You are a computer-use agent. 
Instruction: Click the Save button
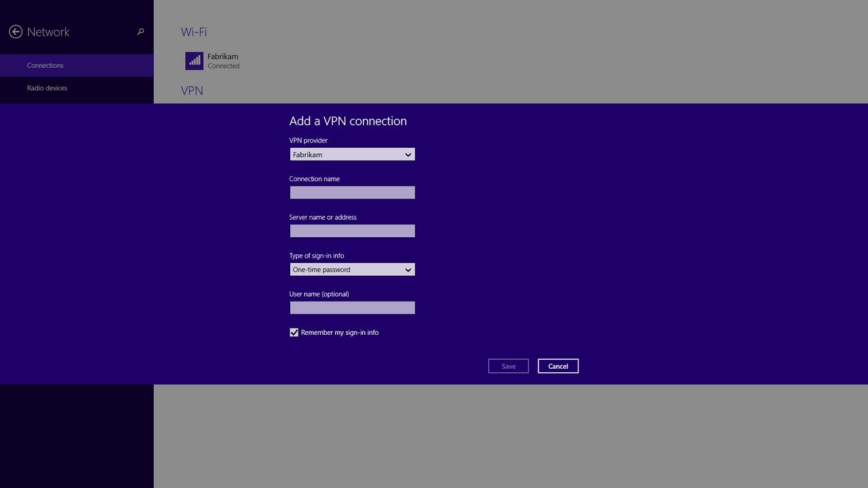509,366
